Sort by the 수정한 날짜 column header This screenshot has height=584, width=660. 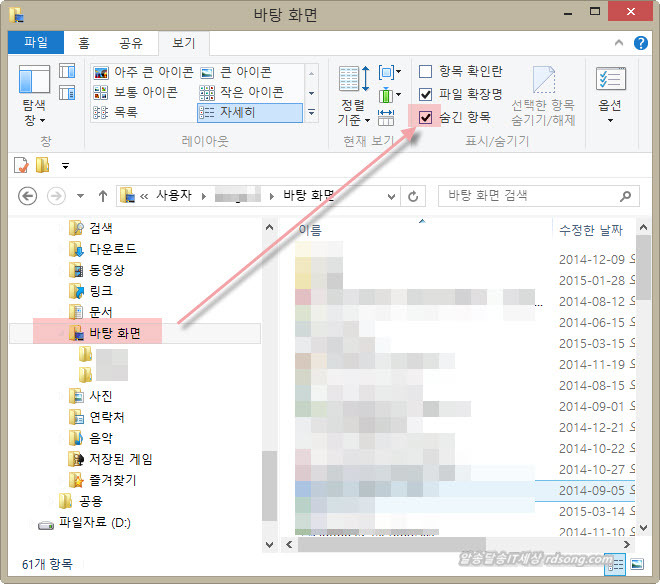[x=590, y=231]
